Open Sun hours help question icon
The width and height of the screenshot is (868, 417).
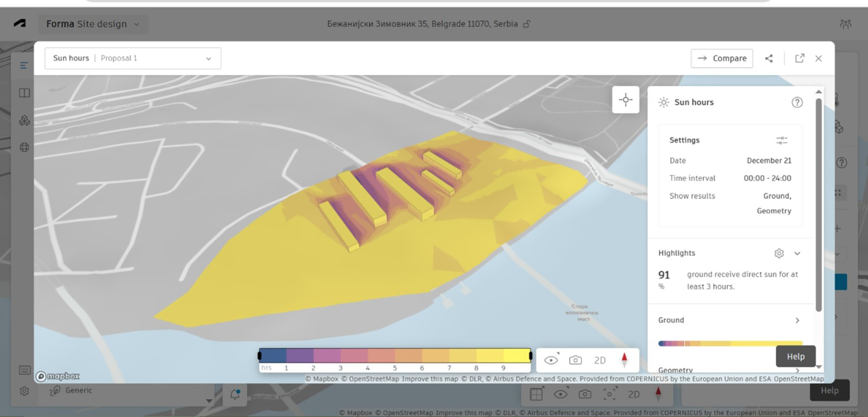[797, 102]
